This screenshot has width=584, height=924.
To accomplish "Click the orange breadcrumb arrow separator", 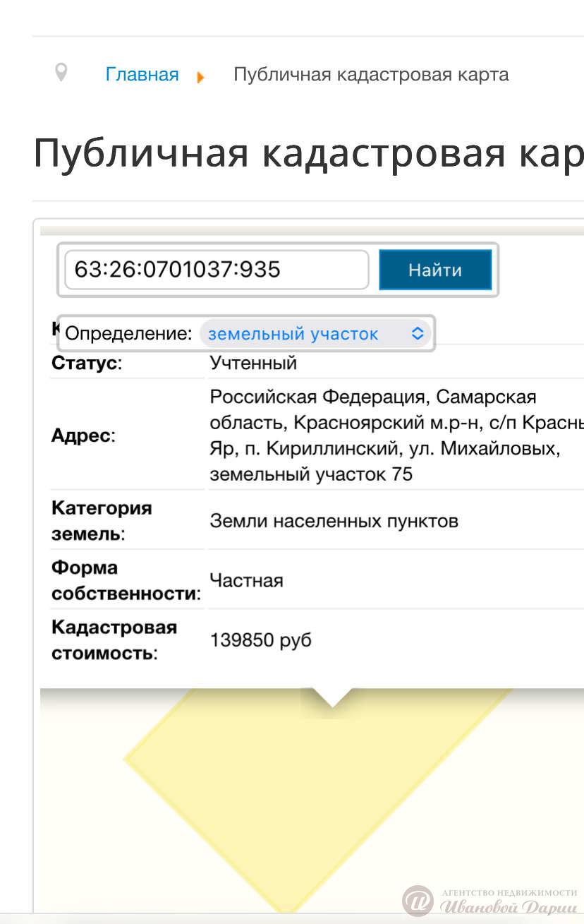I will tap(201, 77).
